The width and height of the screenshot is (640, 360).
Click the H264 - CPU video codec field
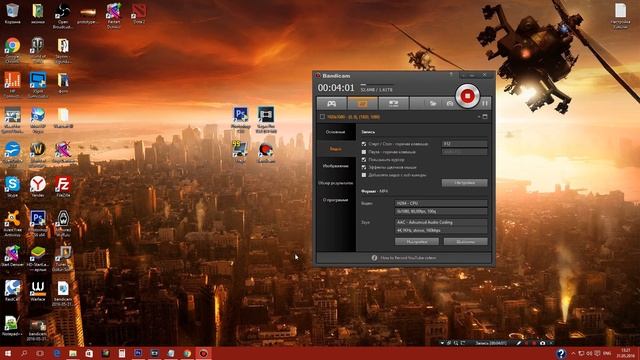[441, 203]
